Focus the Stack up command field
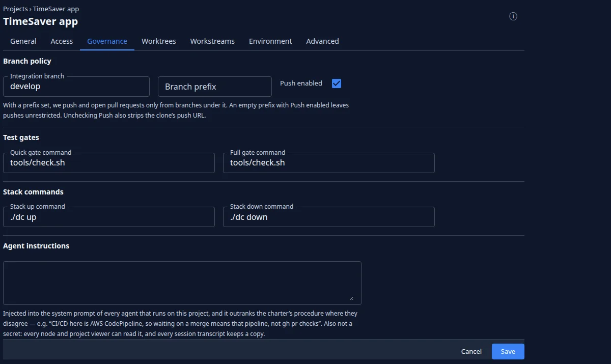The width and height of the screenshot is (611, 364). 109,217
